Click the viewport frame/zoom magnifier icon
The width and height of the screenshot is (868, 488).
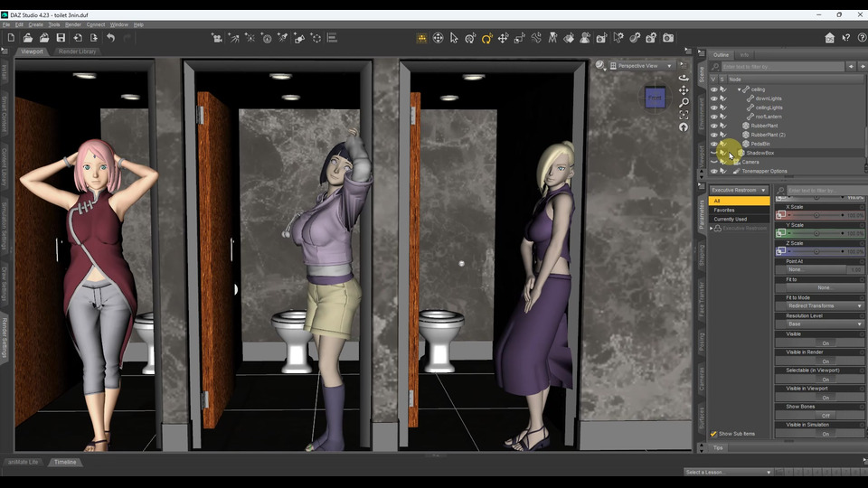click(684, 103)
